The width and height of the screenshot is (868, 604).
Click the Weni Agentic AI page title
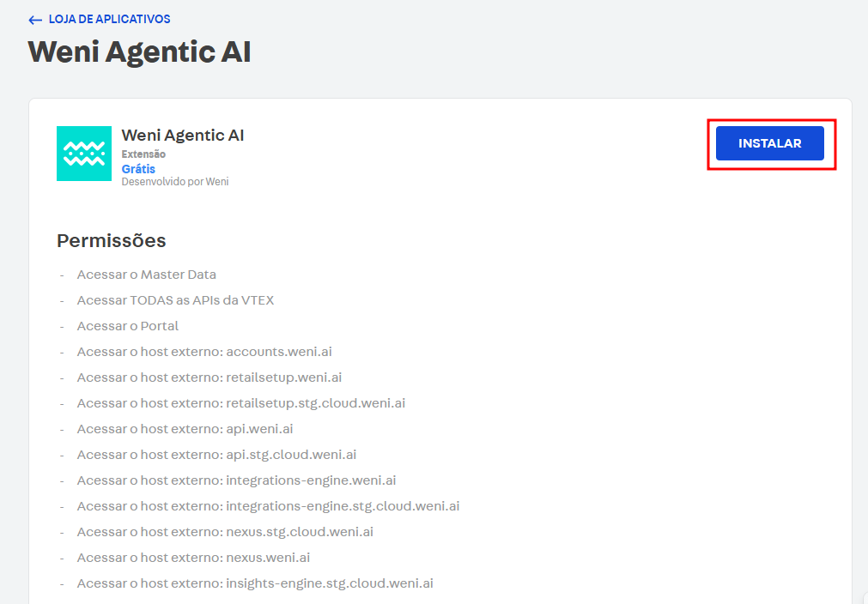click(139, 51)
